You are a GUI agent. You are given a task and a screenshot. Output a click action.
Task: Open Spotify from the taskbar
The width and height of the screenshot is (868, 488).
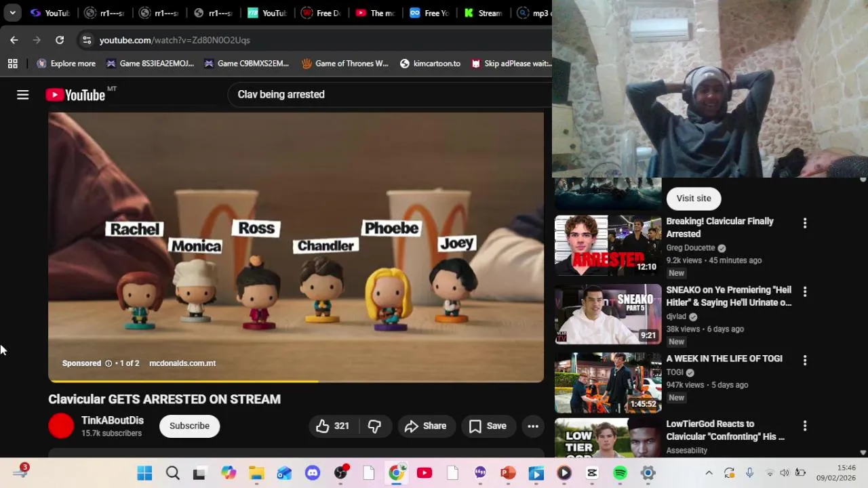click(x=620, y=472)
